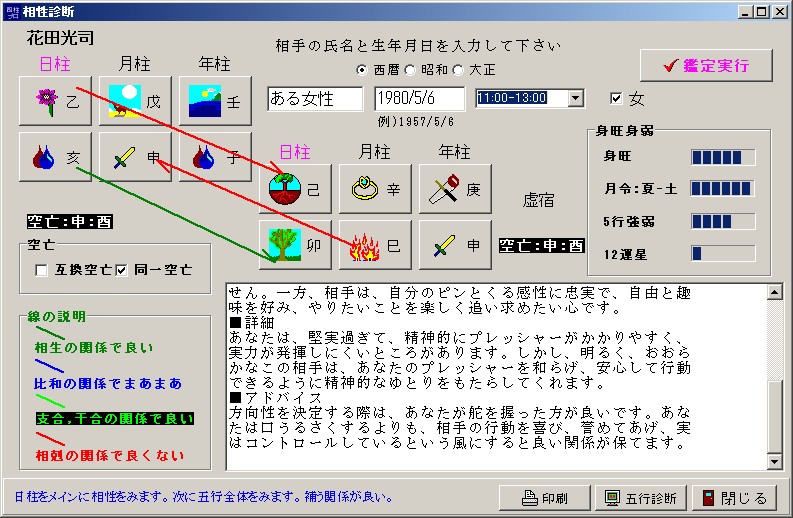Image resolution: width=793 pixels, height=518 pixels.
Task: Enable the 互換空亡 checkbox
Action: 41,270
